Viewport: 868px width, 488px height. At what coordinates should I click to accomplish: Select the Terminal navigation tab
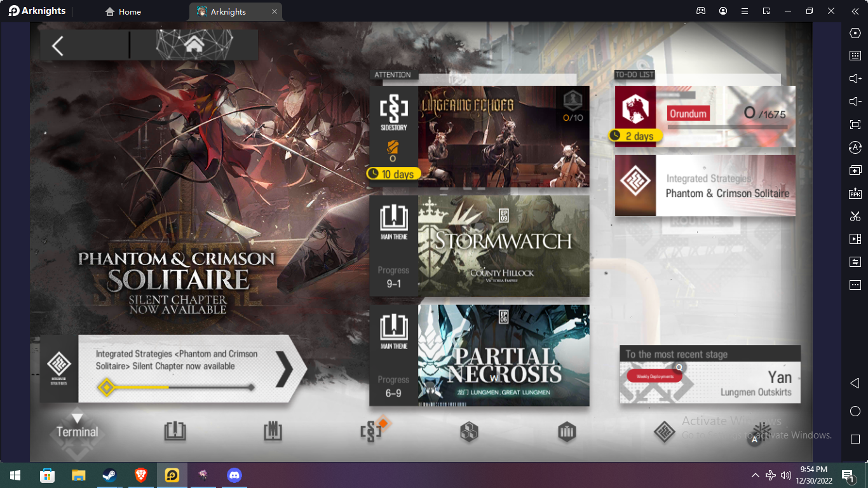coord(78,431)
